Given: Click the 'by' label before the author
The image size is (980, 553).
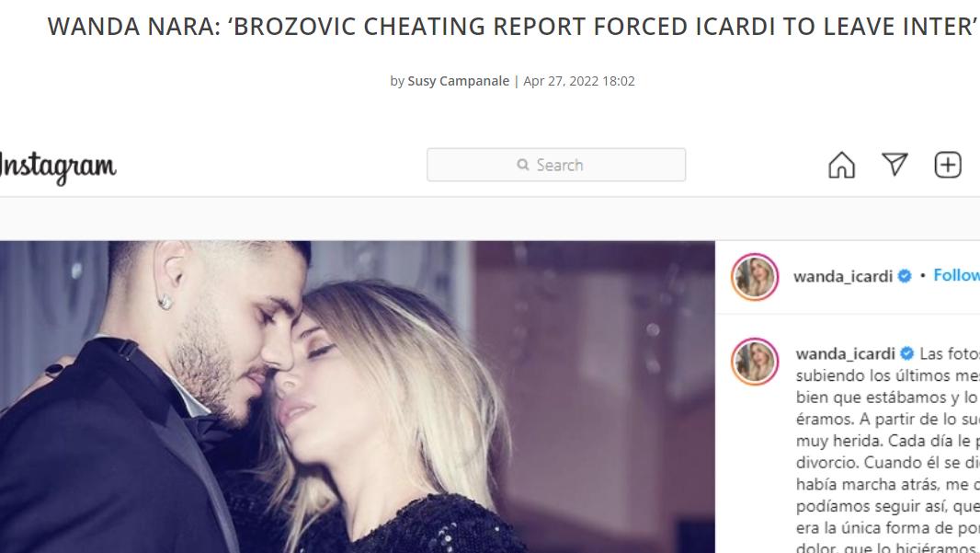Looking at the screenshot, I should click(x=397, y=81).
